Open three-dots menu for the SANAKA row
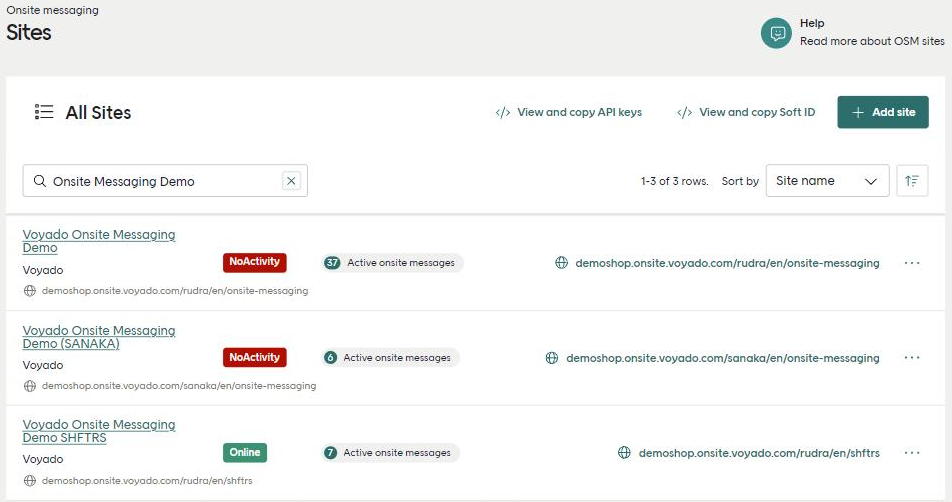 pyautogui.click(x=912, y=358)
